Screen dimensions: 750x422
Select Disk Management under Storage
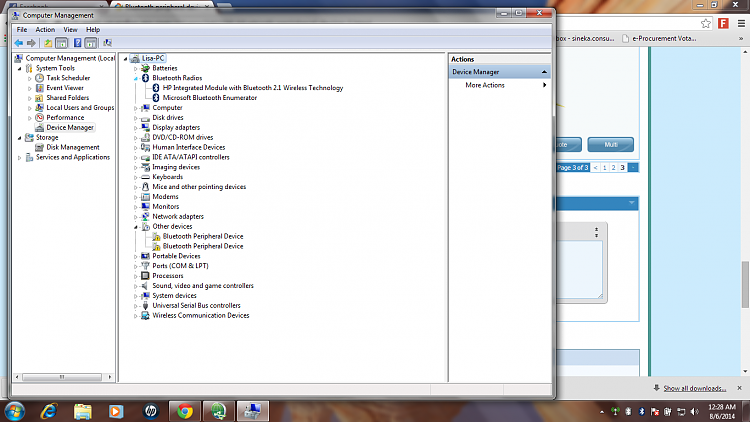73,147
